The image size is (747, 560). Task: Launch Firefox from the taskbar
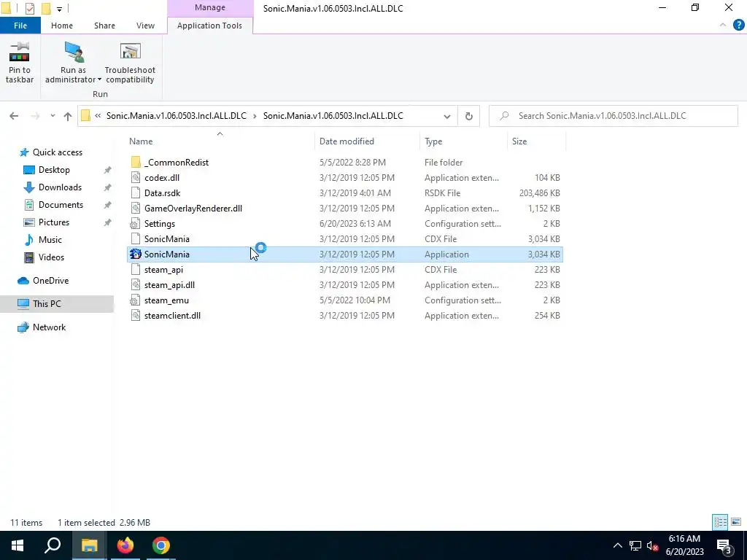click(125, 545)
